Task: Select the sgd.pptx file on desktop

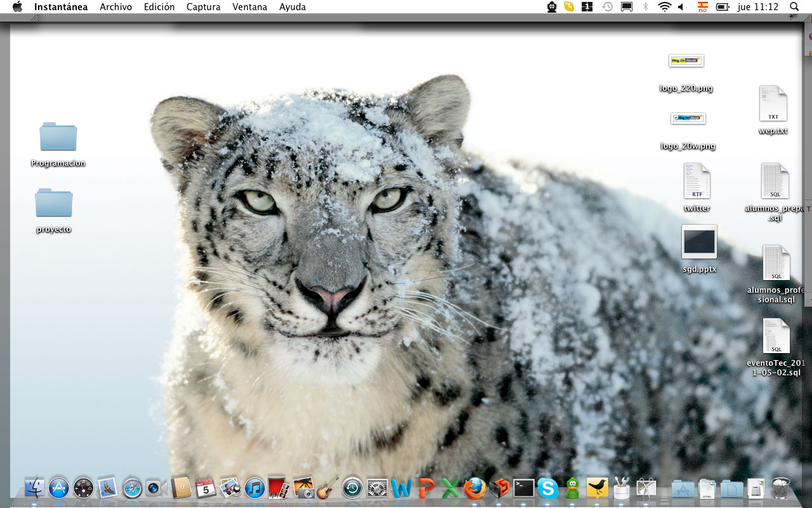Action: coord(699,242)
